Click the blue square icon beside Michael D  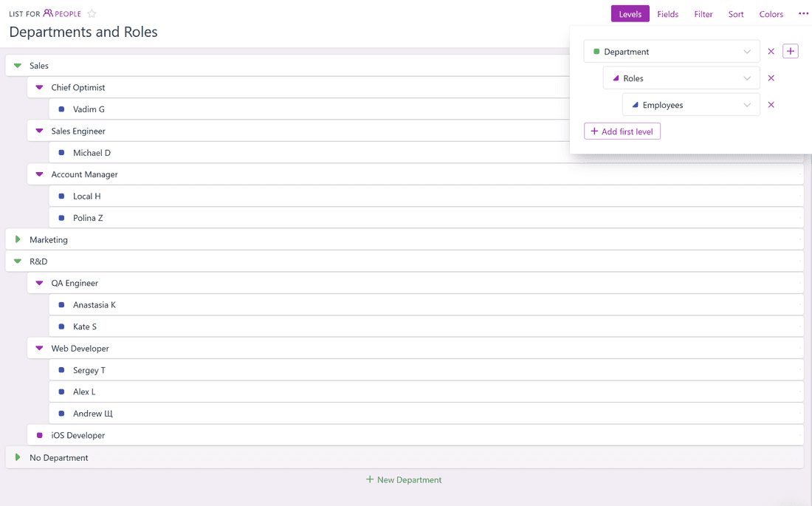tap(61, 152)
